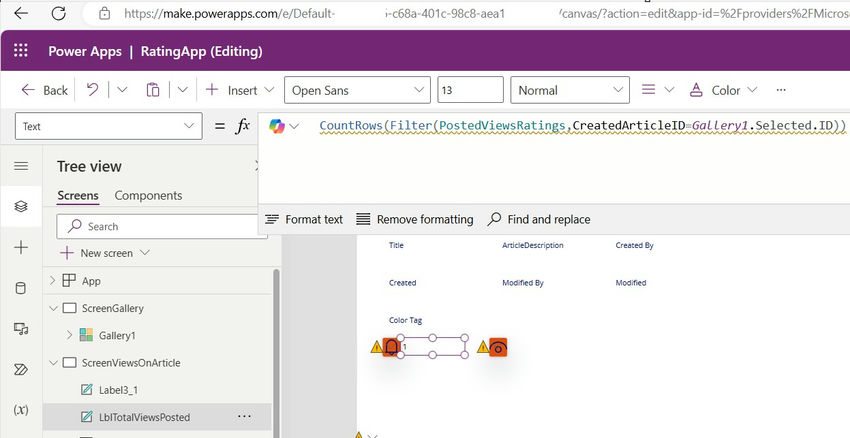Select ScreenGallery in the tree
Viewport: 850px width, 438px height.
pyautogui.click(x=113, y=308)
